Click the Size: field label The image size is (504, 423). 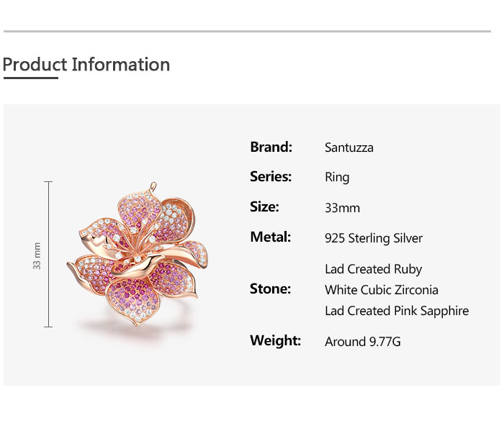(264, 207)
